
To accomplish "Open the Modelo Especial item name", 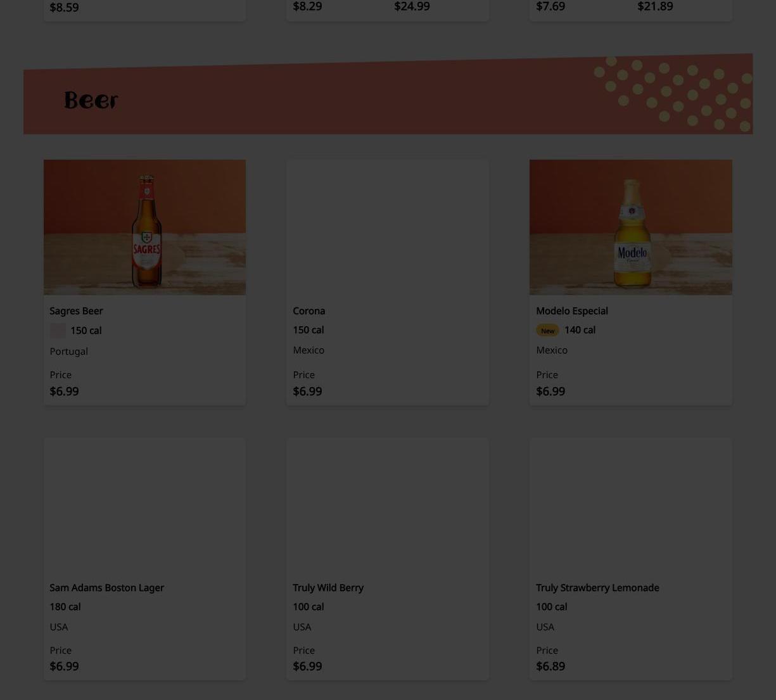I will click(x=571, y=311).
